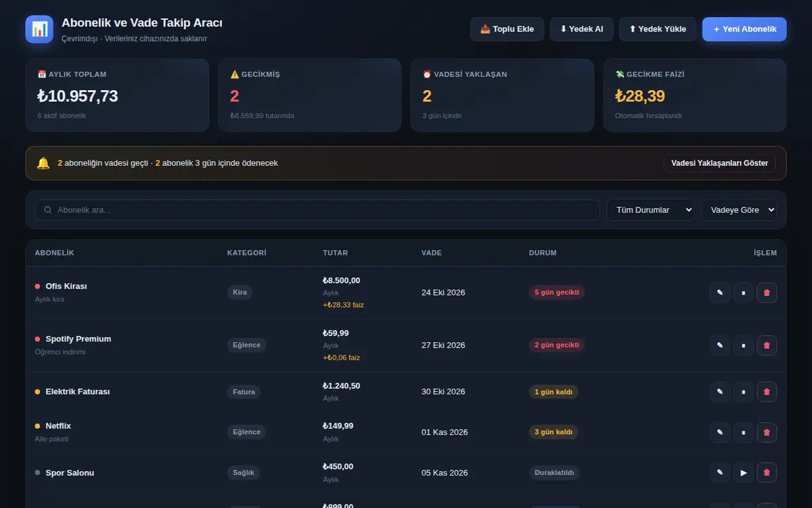This screenshot has width=812, height=508.
Task: Click the Kira category badge
Action: [x=240, y=293]
